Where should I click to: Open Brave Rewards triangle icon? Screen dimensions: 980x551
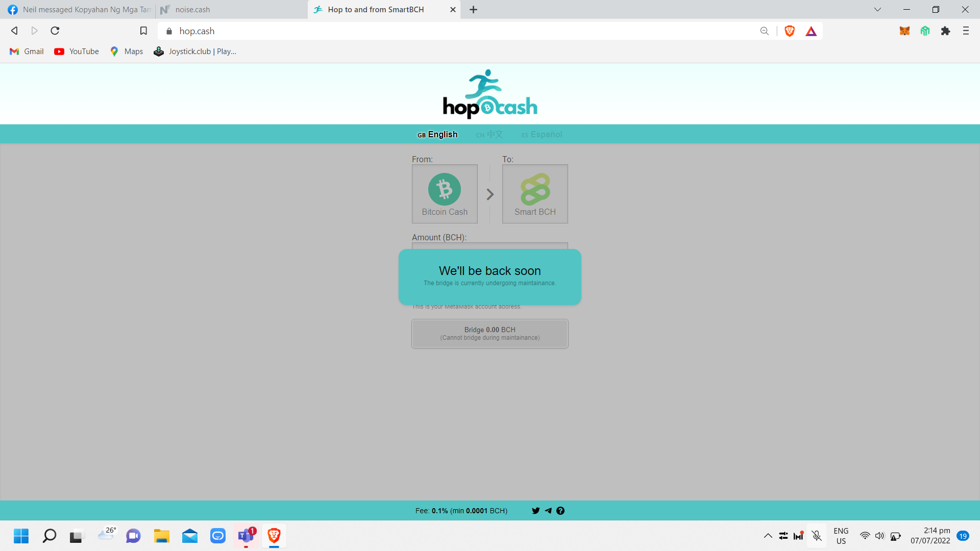tap(811, 32)
